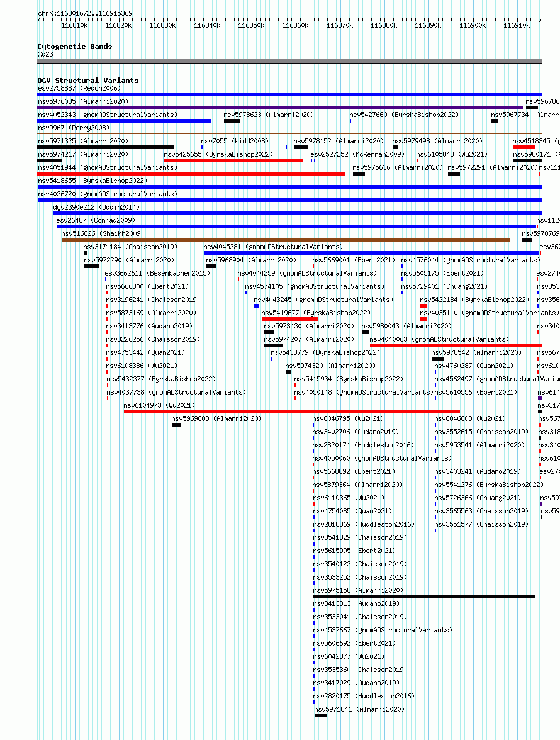
Task: Click the dgv2390e212 (Uddin2014) label
Action: click(x=96, y=207)
